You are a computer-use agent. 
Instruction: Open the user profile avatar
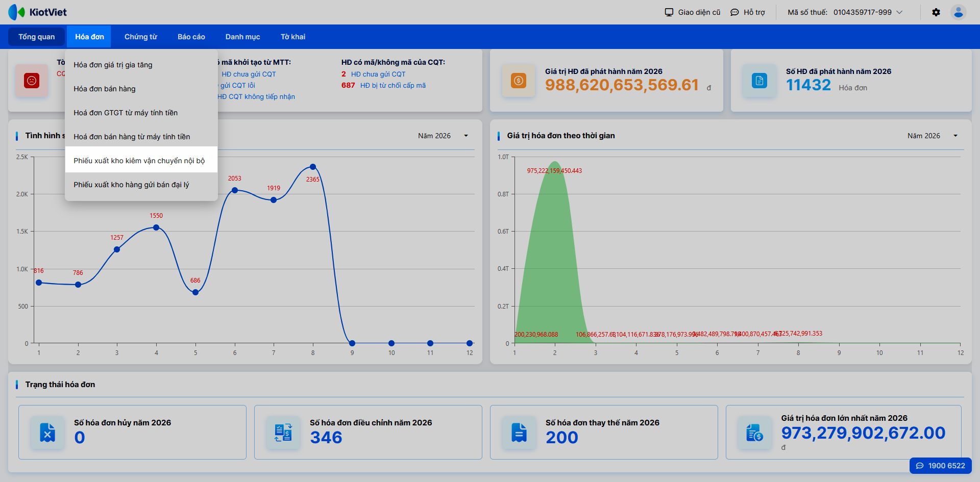coord(959,12)
